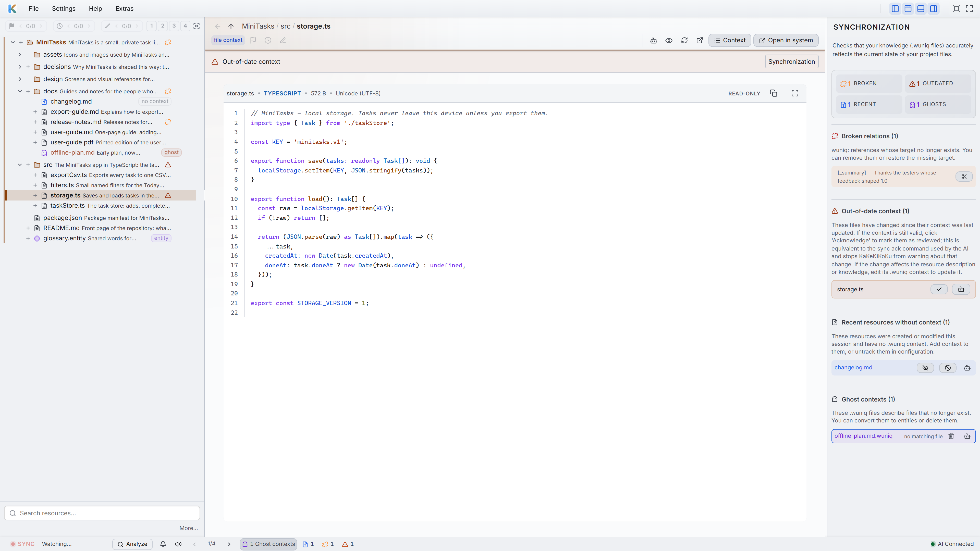Acknowledge the storage.ts out-of-date context
Screen dimensions: 980x551
939,289
